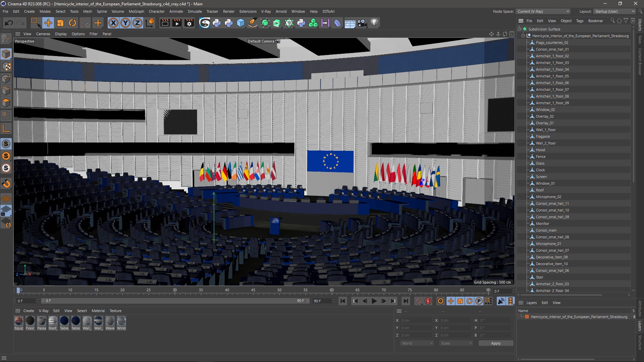This screenshot has height=362, width=644.
Task: Toggle the X axis lock
Action: [x=113, y=23]
